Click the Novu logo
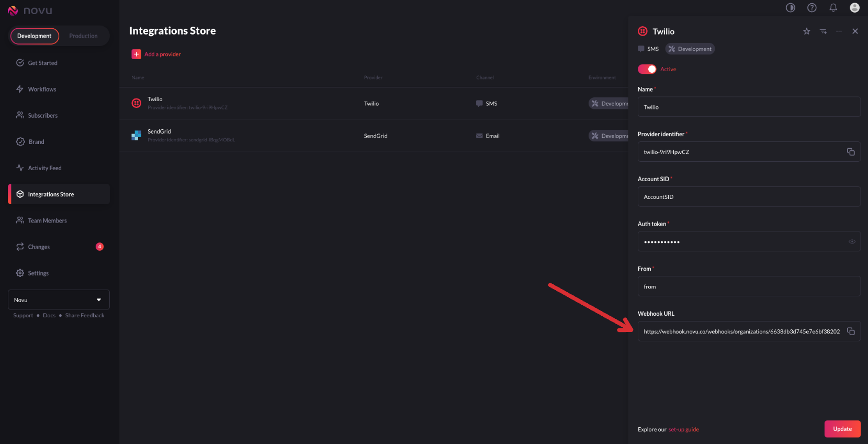Screen dimensions: 868x444 (x=30, y=10)
